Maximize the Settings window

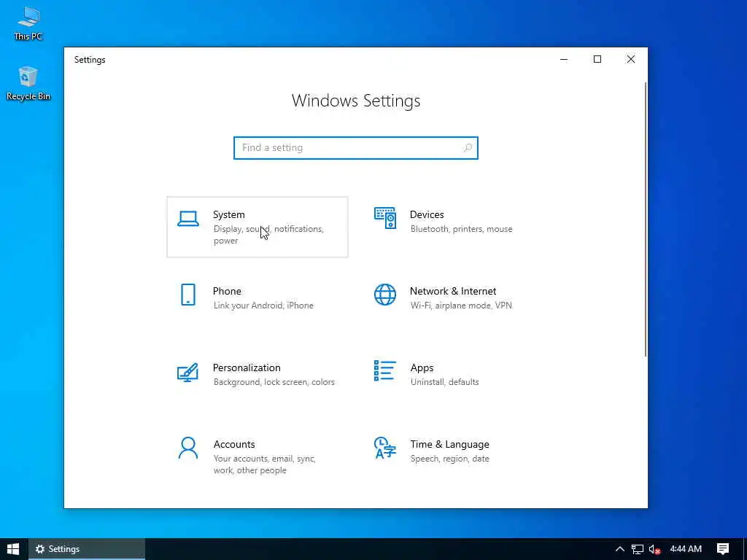tap(597, 60)
